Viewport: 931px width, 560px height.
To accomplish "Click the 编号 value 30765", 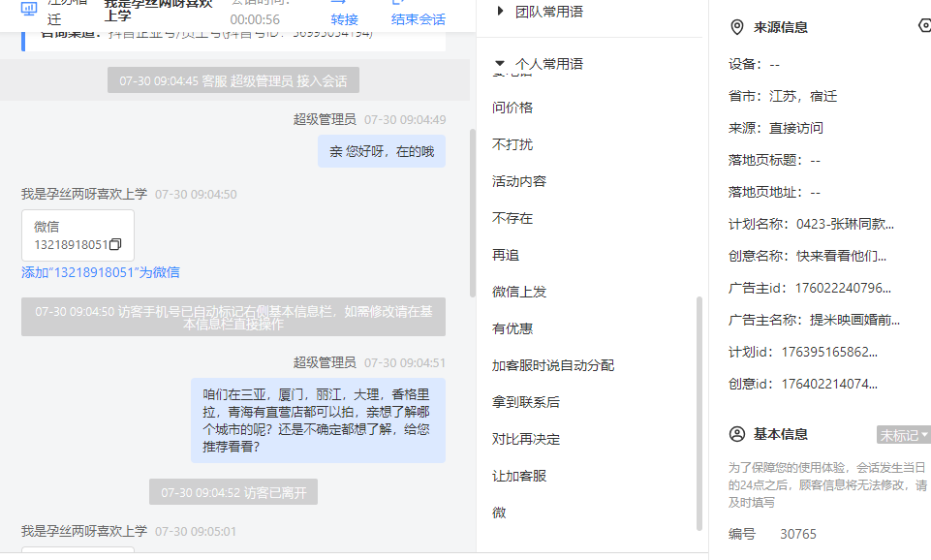I will (x=798, y=534).
